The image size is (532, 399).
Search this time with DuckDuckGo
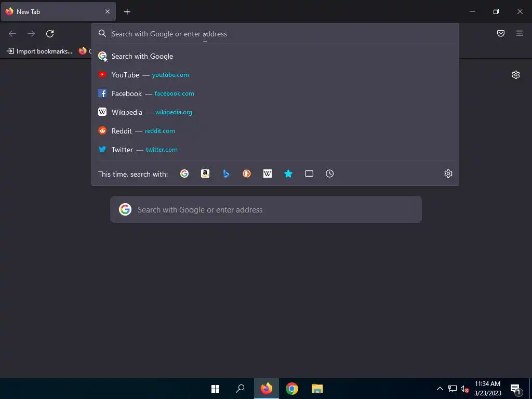coord(247,174)
